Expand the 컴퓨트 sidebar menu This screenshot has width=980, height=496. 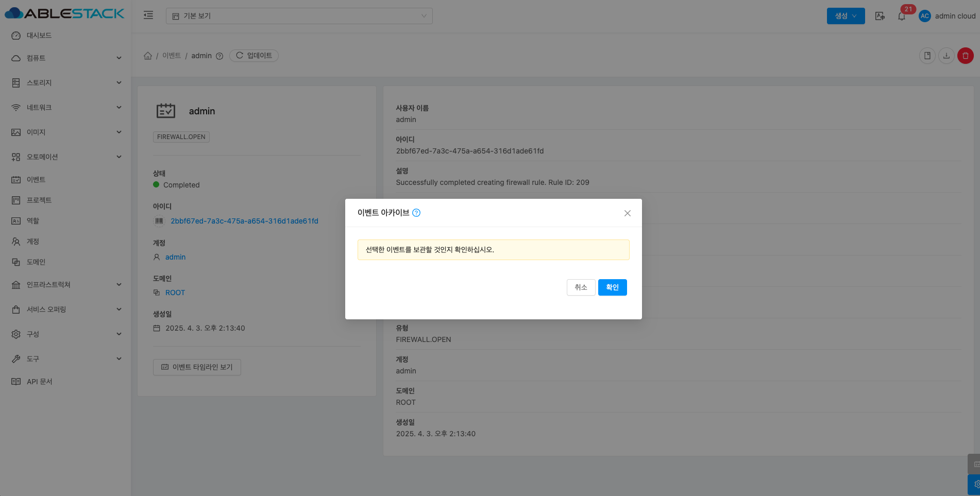coord(66,58)
